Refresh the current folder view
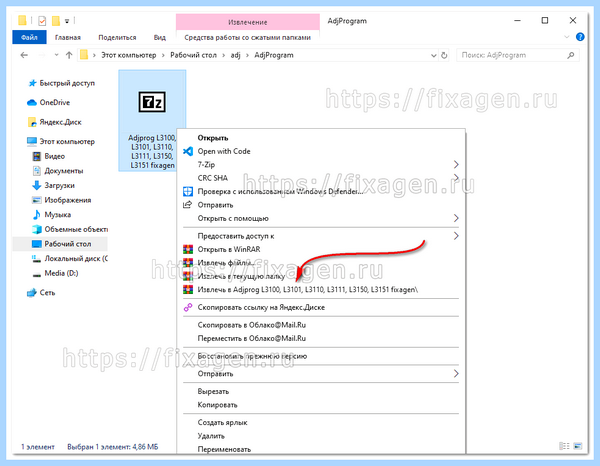This screenshot has width=600, height=466. 444,55
